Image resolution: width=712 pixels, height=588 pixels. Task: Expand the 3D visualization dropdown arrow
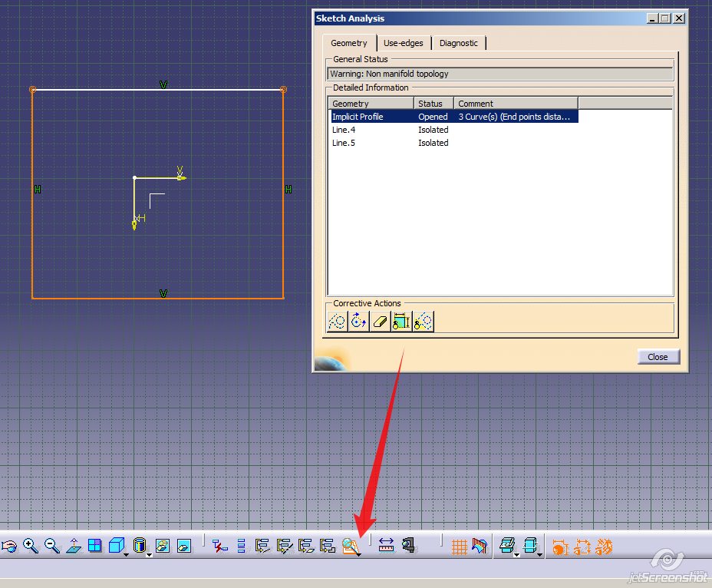point(516,555)
